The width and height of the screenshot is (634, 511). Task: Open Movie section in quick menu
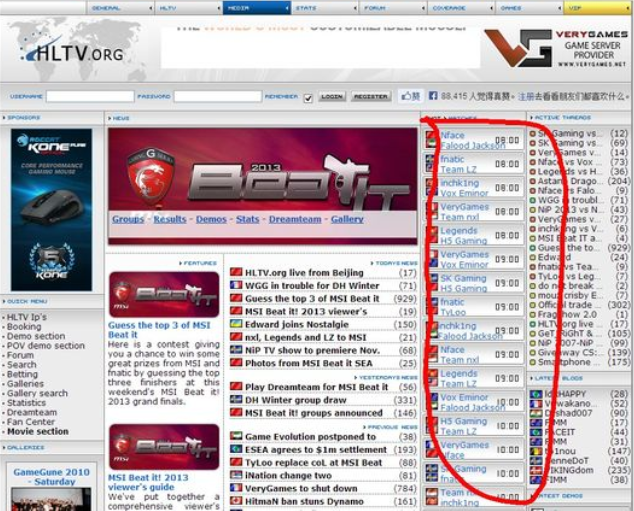(38, 431)
